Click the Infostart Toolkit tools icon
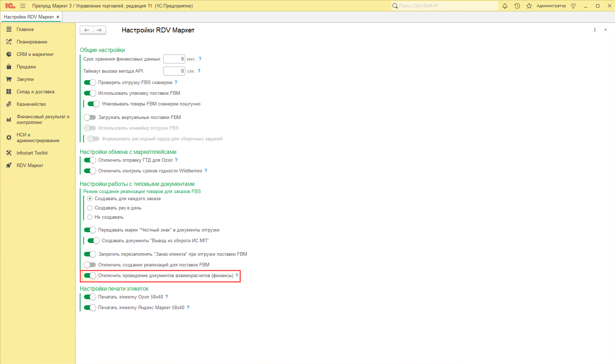 point(9,153)
